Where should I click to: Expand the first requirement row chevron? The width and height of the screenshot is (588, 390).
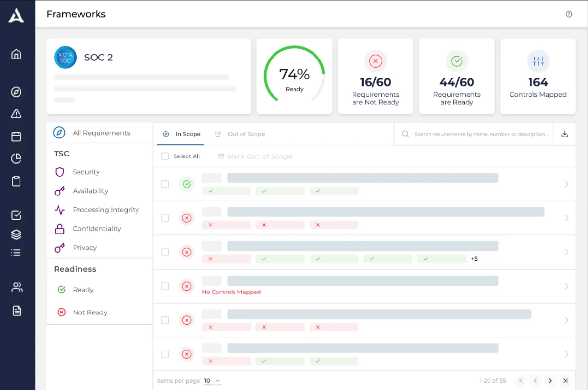point(566,184)
